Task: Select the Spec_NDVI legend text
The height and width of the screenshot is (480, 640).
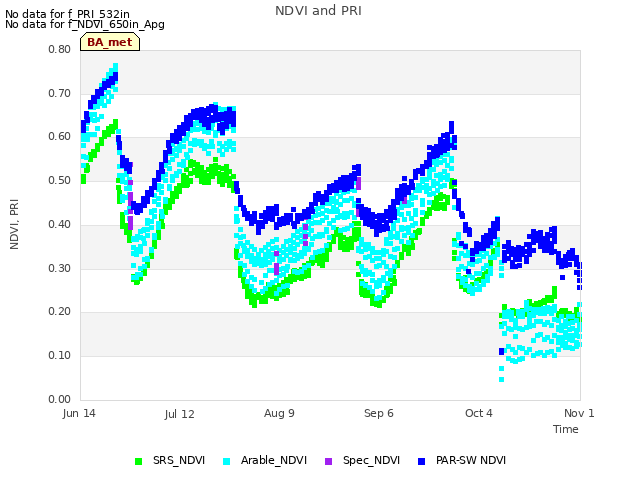Action: pyautogui.click(x=371, y=460)
